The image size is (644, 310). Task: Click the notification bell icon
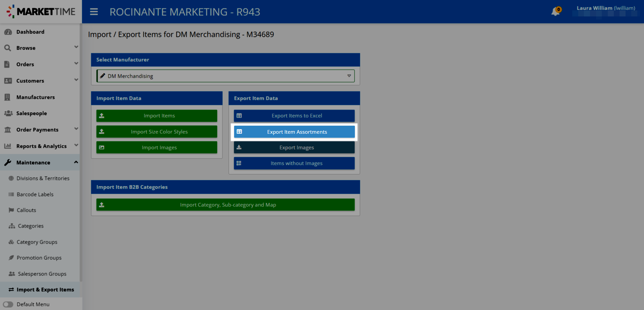tap(555, 12)
